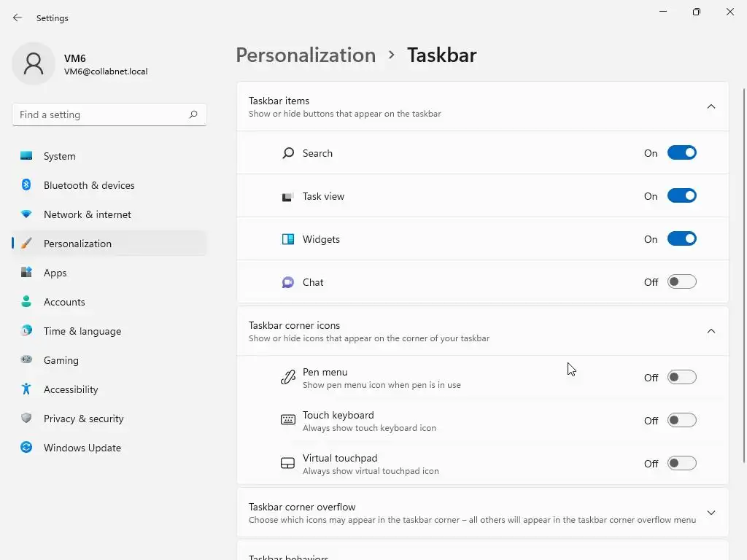Collapse the Taskbar items section chevron

click(x=711, y=106)
